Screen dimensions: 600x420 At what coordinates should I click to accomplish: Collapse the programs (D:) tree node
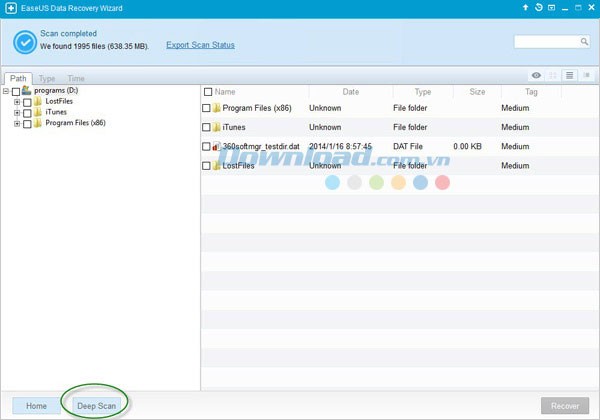coord(6,90)
